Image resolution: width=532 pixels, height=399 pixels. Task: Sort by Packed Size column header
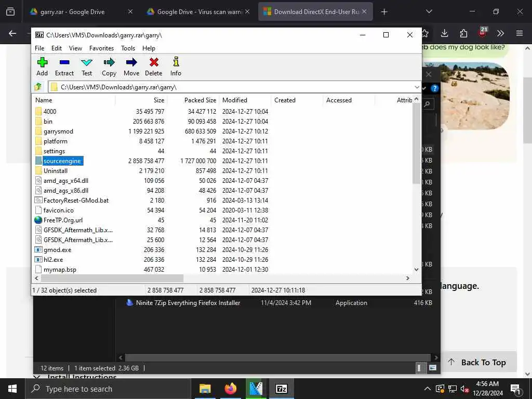tap(193, 100)
